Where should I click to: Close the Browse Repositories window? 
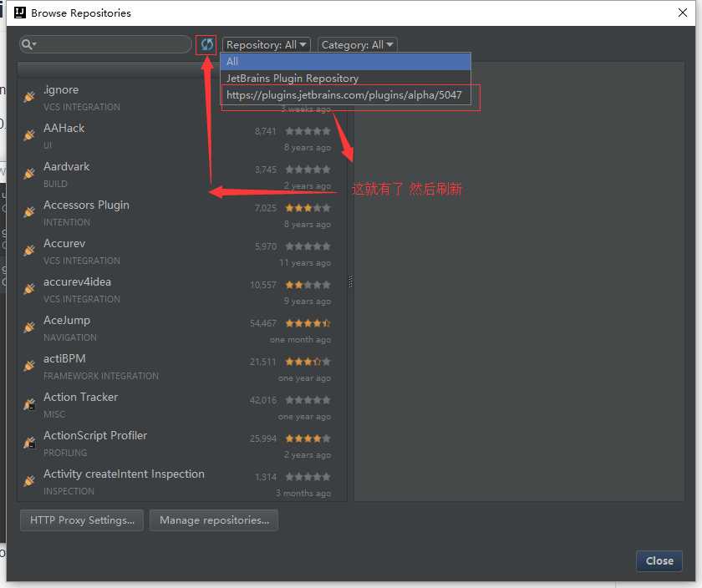pos(682,13)
